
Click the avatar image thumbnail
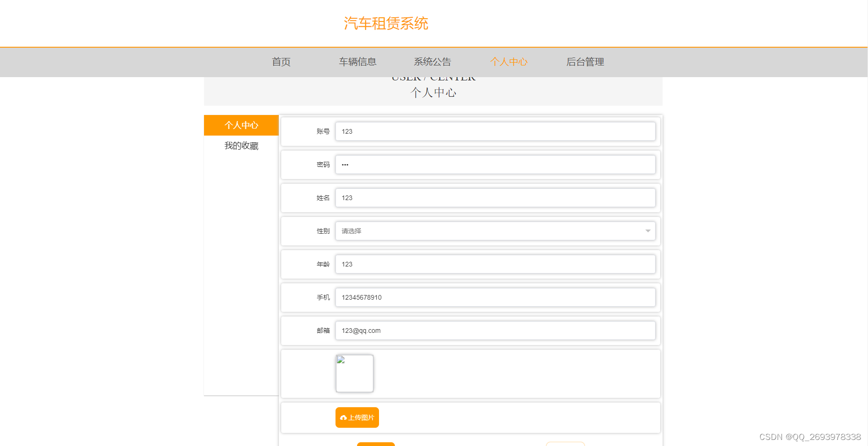point(355,374)
